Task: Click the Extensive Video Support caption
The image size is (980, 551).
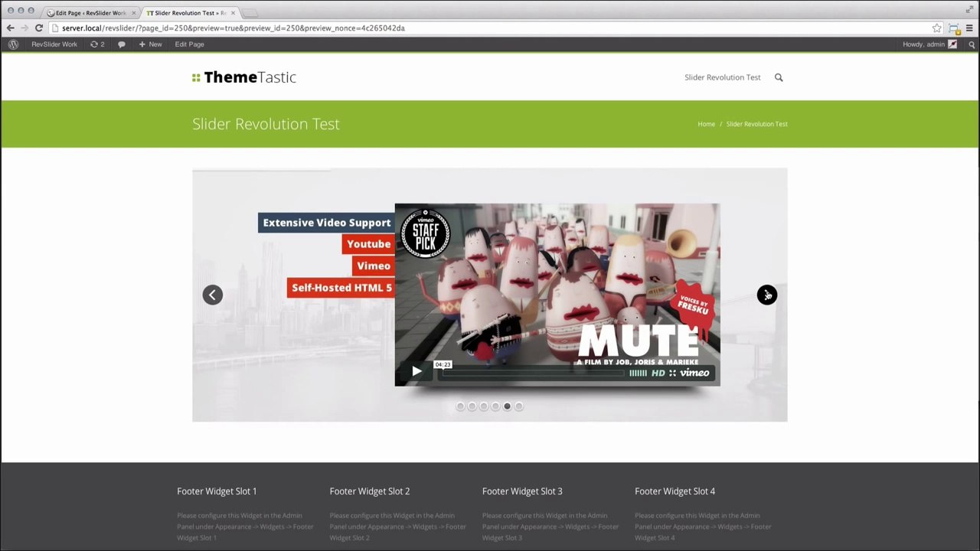Action: [x=326, y=223]
